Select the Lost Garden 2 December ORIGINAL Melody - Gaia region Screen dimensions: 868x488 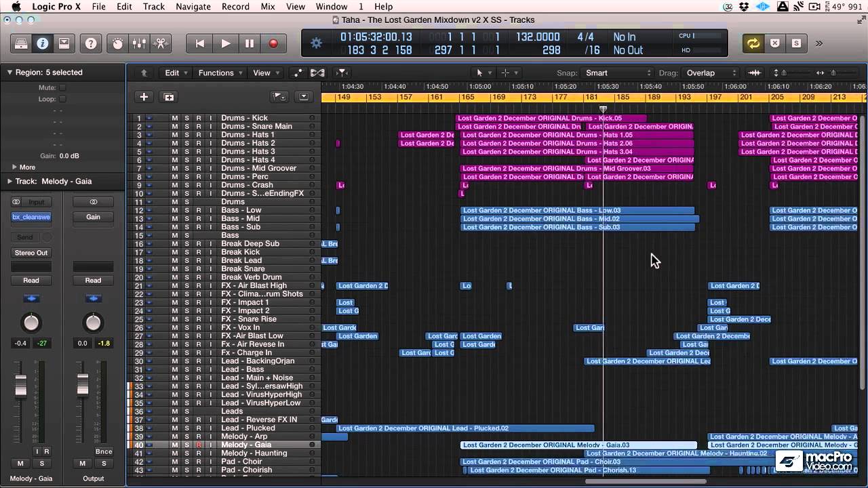[x=580, y=445]
